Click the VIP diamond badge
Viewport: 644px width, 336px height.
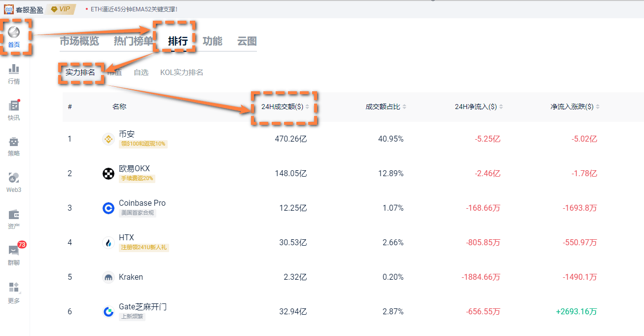(x=61, y=9)
